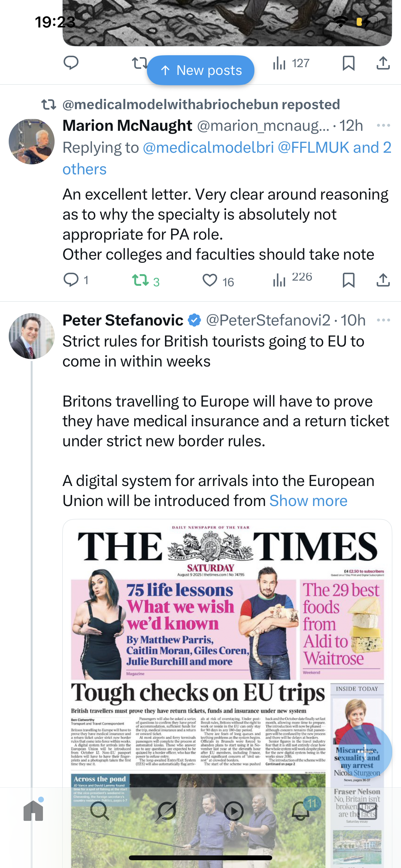The image size is (401, 868).
Task: Tap the floating compose post button
Action: pyautogui.click(x=365, y=752)
